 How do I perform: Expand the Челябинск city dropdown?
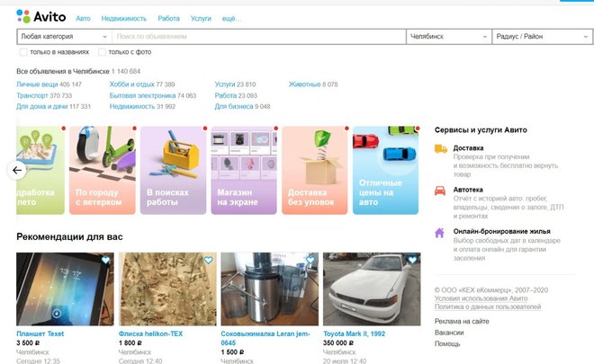[x=447, y=37]
